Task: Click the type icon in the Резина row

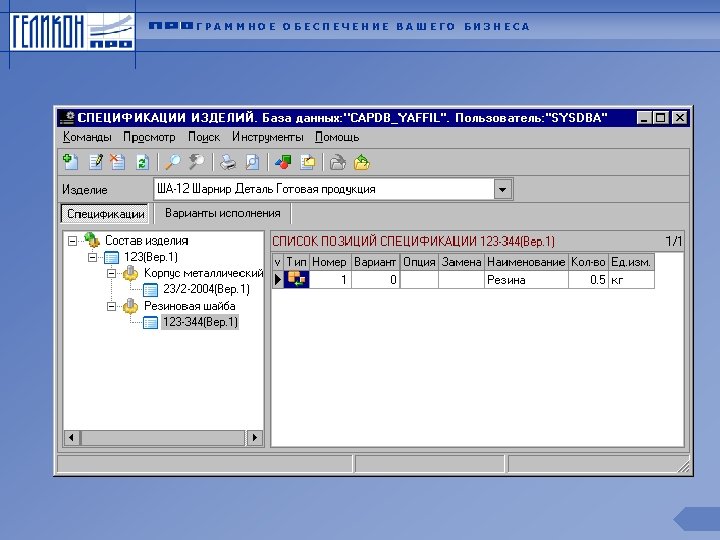Action: 297,279
